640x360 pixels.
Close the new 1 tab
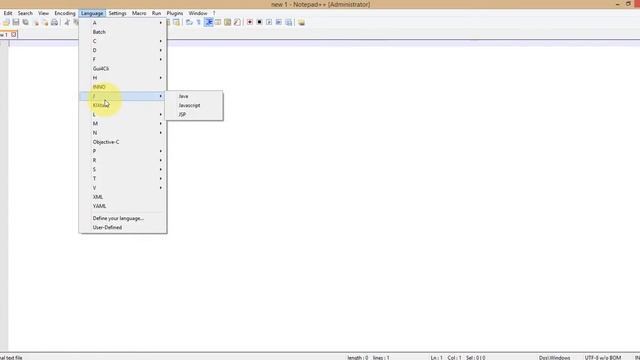click(13, 35)
